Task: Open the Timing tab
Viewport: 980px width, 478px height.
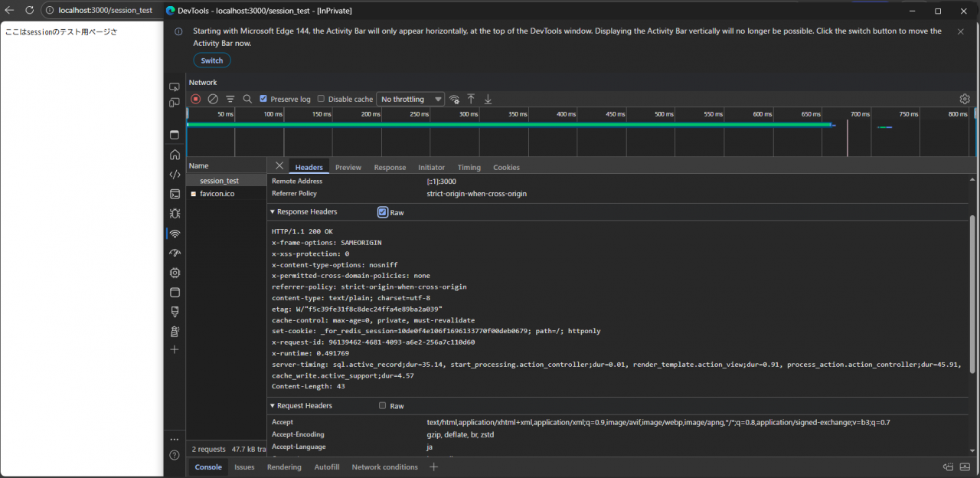Action: pyautogui.click(x=469, y=167)
